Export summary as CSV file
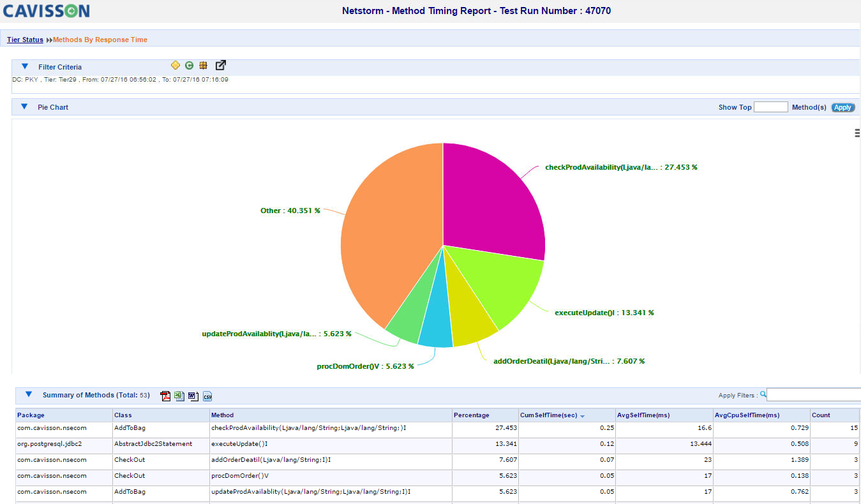The height and width of the screenshot is (504, 861). [207, 396]
